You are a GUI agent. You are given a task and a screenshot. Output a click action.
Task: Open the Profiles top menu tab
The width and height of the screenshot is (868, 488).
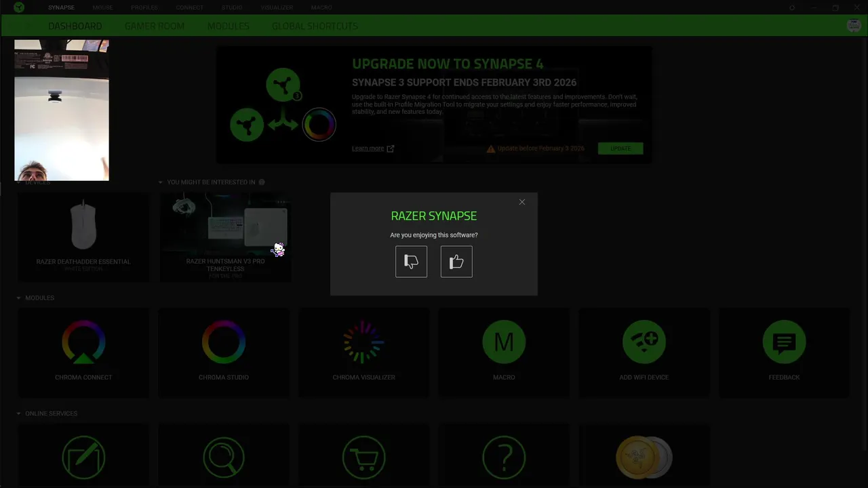pos(144,7)
